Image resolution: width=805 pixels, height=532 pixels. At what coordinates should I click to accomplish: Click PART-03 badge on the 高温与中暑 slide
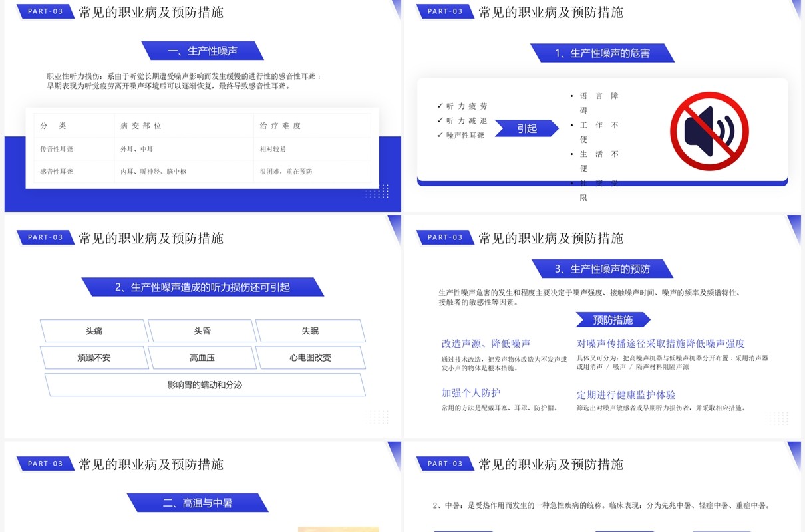point(45,464)
